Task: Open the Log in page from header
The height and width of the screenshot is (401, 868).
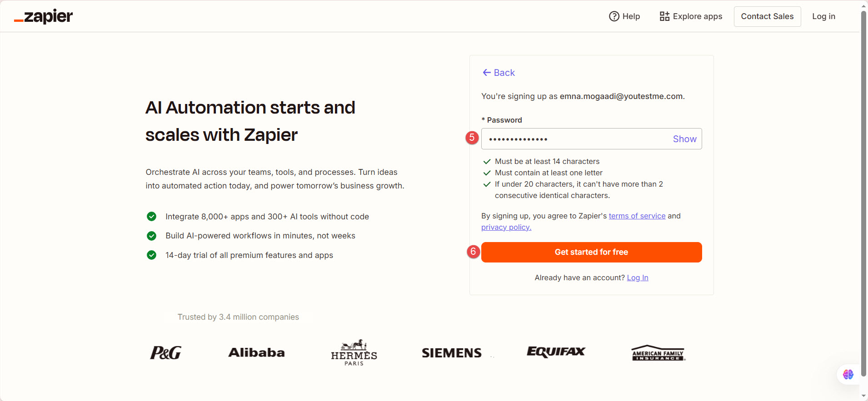Action: [823, 16]
